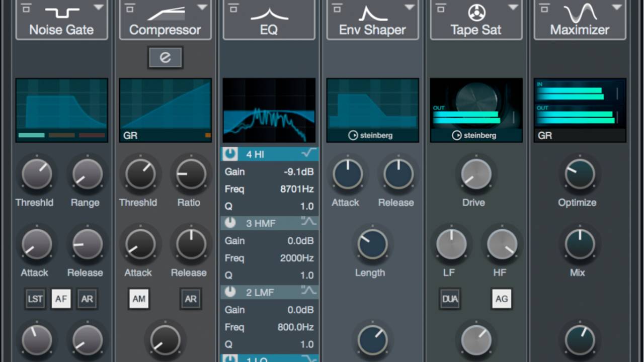Click the Compressor Release knob

tap(191, 244)
